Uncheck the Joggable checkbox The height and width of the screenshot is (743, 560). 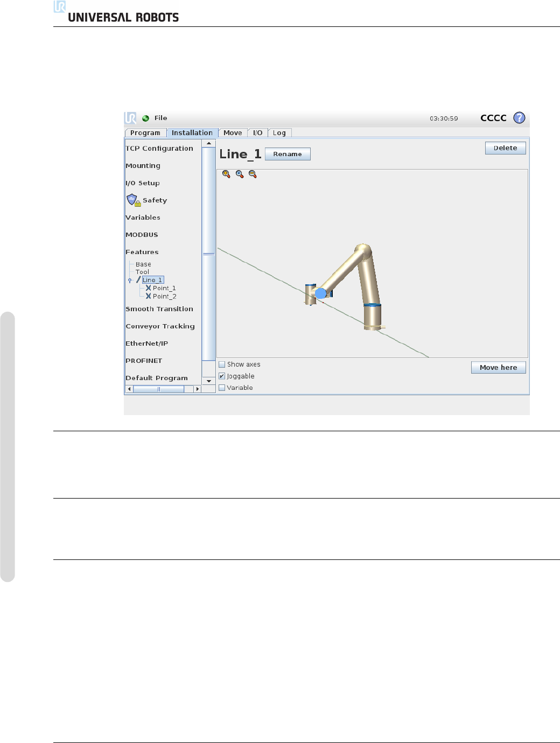[x=222, y=376]
